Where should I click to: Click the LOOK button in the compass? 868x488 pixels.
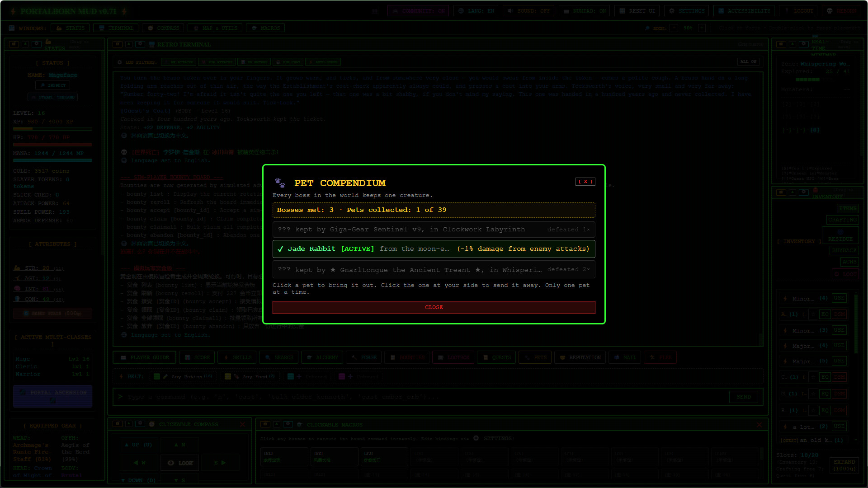coord(180,463)
